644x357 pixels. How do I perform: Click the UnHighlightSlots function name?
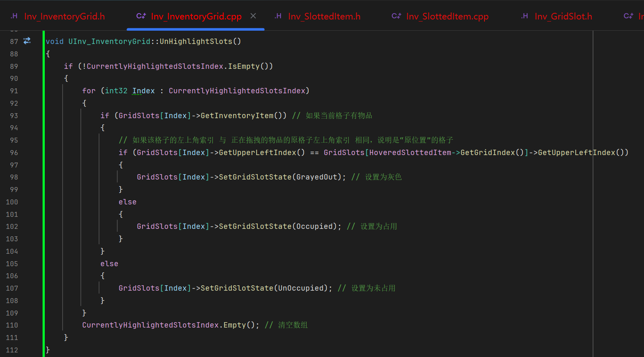click(196, 41)
